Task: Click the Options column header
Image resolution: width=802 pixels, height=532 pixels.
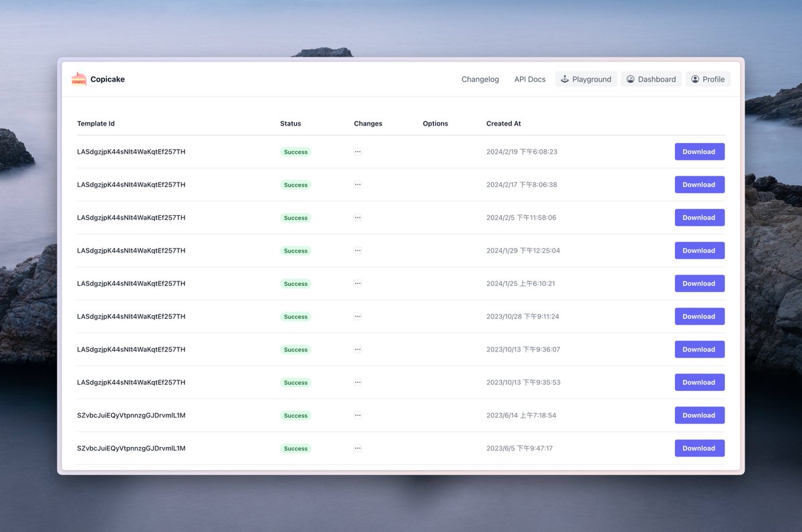Action: (x=436, y=124)
